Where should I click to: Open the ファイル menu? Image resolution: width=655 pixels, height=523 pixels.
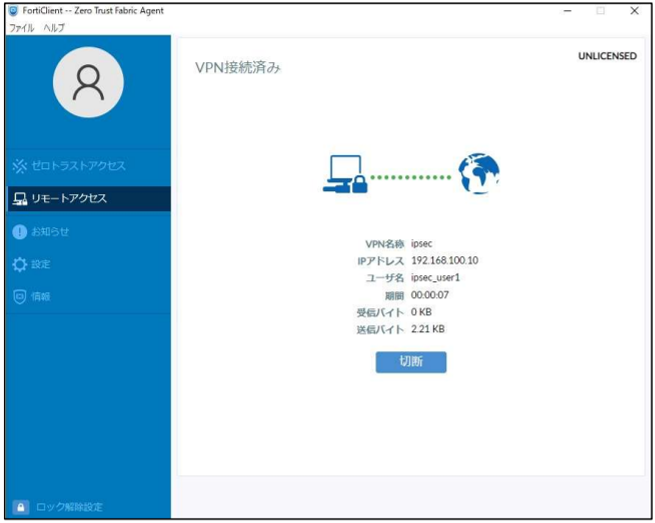(x=22, y=28)
